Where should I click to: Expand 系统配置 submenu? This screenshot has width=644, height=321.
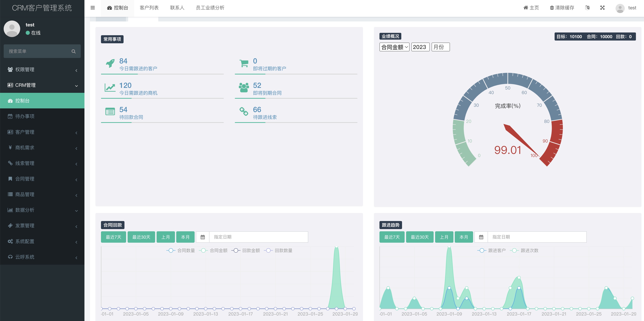pos(42,241)
